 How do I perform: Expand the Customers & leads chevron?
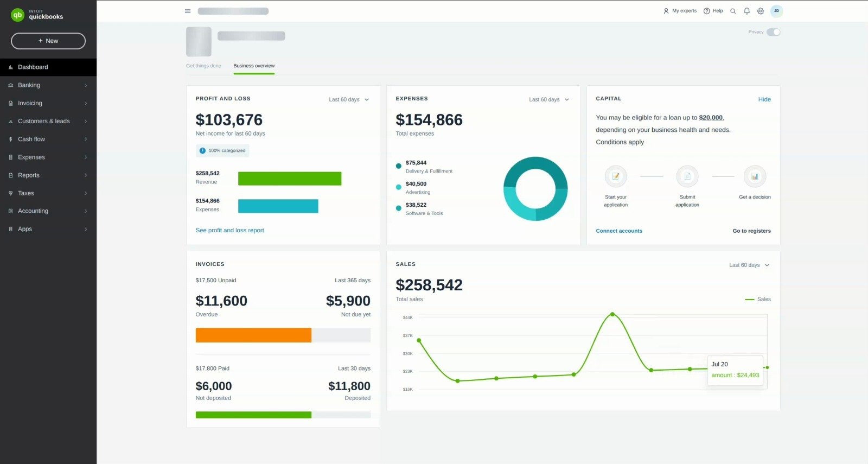(x=86, y=121)
